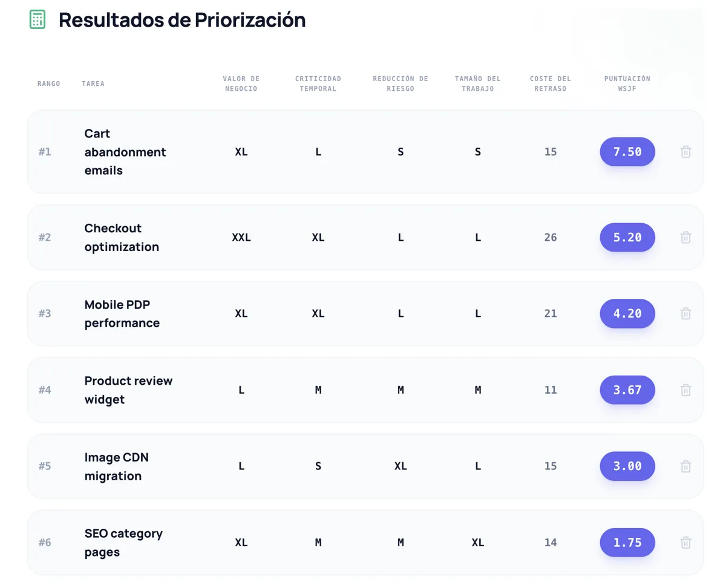Image resolution: width=726 pixels, height=588 pixels.
Task: Select the WSJF score badge showing 7.50
Action: 627,152
